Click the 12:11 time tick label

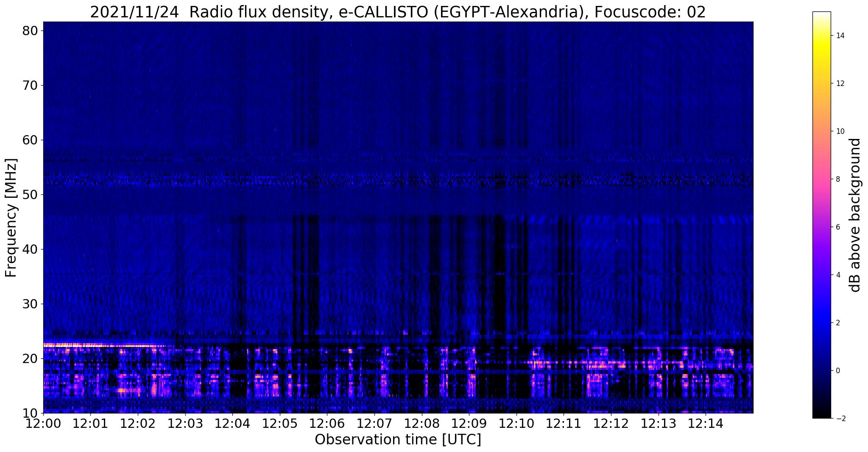(564, 424)
